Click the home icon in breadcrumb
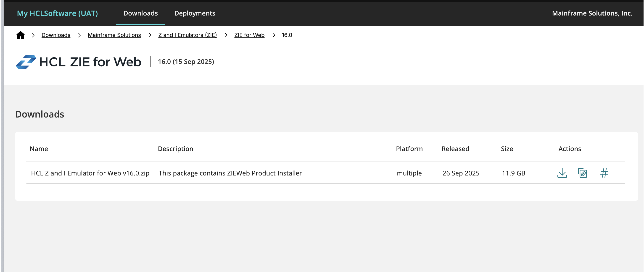The image size is (644, 272). click(x=21, y=35)
